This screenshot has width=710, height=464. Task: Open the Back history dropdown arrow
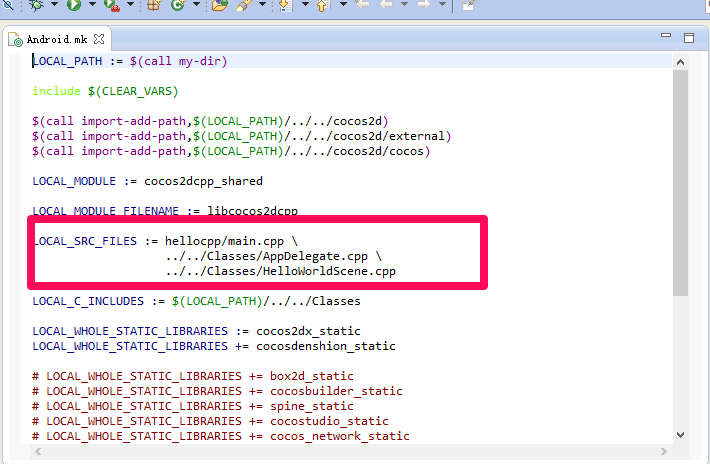(x=404, y=5)
